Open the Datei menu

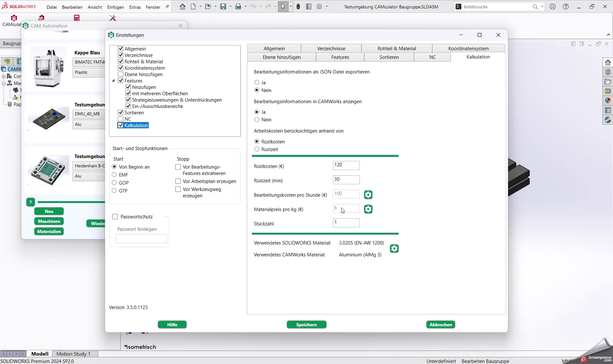coord(52,7)
